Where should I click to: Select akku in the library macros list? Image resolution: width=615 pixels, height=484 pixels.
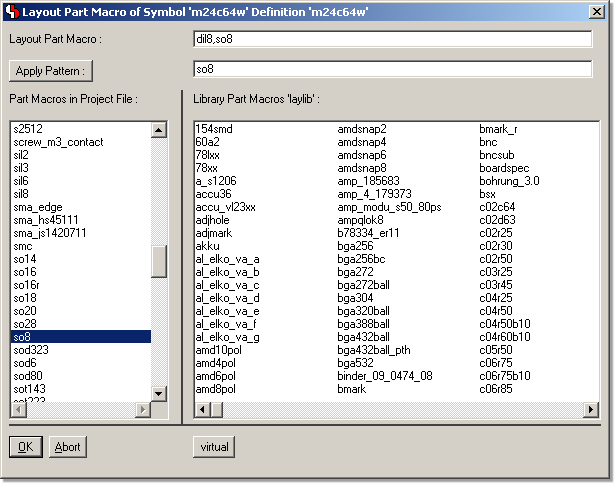pyautogui.click(x=207, y=246)
